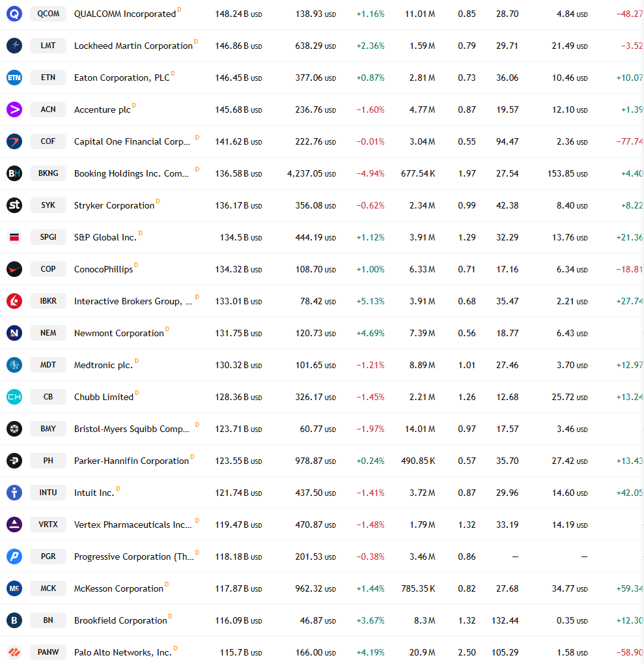Click the Eaton ETN logo icon

[x=14, y=78]
